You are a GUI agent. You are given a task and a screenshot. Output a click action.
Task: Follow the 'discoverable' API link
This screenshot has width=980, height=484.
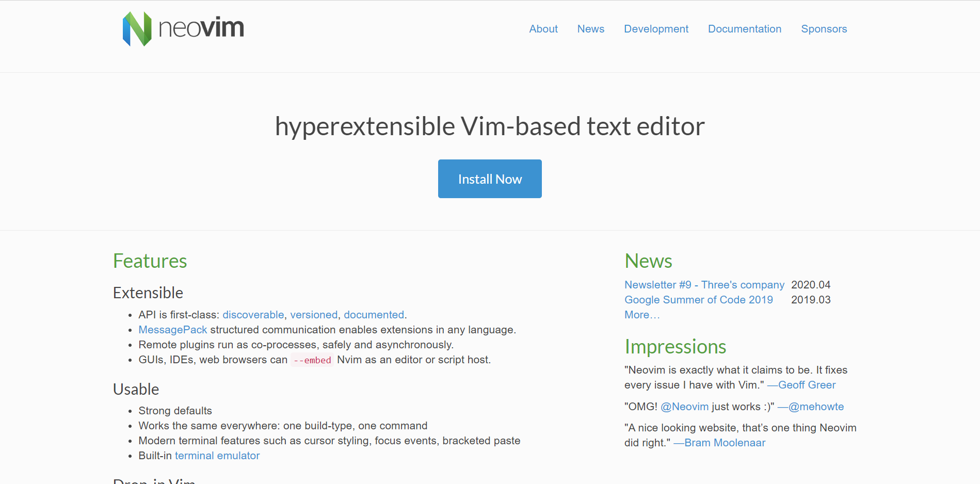point(253,315)
